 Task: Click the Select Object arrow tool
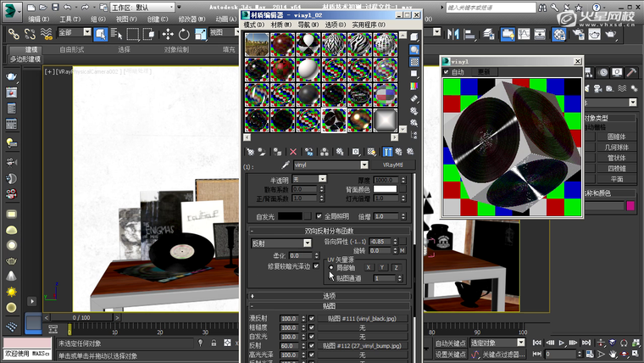coord(100,34)
